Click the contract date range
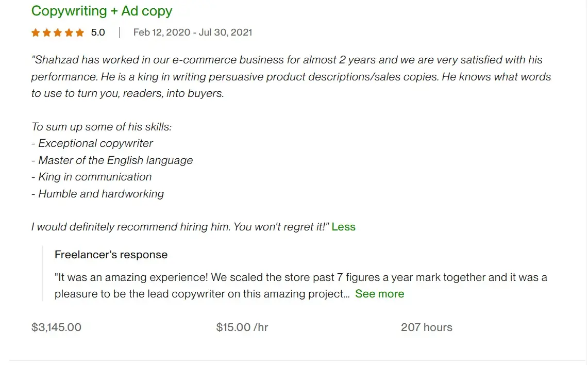Viewport: 588px width, 365px height. click(x=192, y=32)
